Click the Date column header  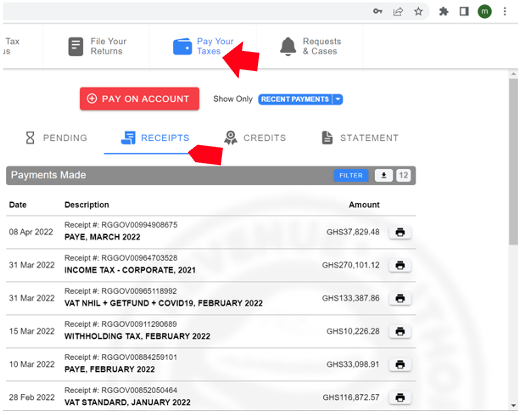click(x=18, y=205)
